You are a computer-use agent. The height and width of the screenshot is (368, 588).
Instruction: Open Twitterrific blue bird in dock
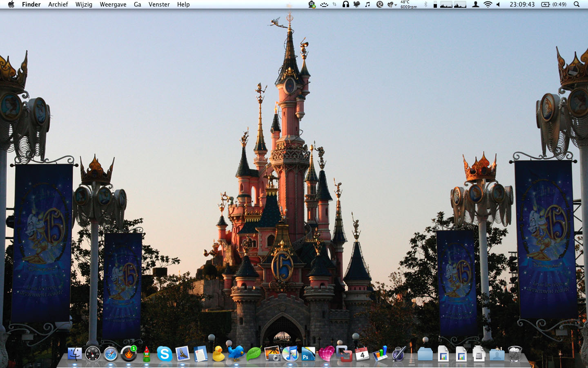(x=236, y=353)
